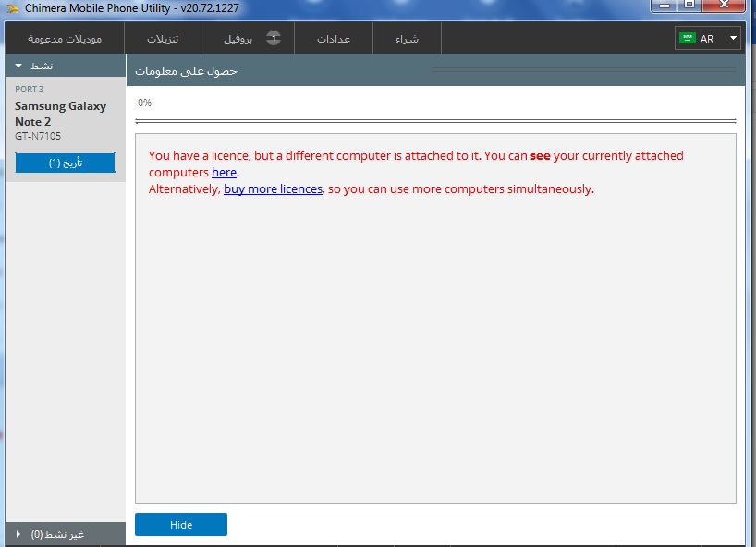Collapse the active devices section (نشط)
This screenshot has width=756, height=547.
click(x=66, y=66)
